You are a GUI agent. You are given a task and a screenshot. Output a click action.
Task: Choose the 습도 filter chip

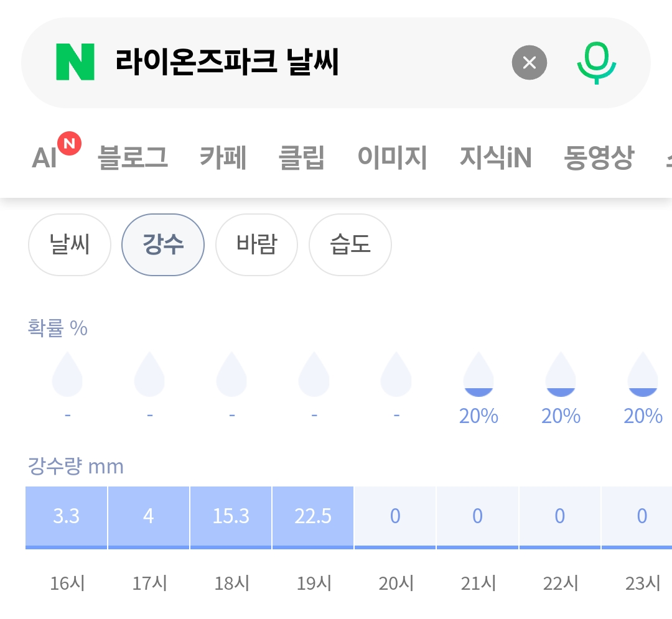point(350,244)
